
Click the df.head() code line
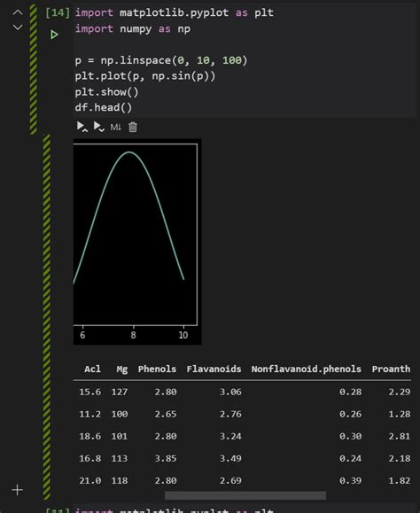104,107
